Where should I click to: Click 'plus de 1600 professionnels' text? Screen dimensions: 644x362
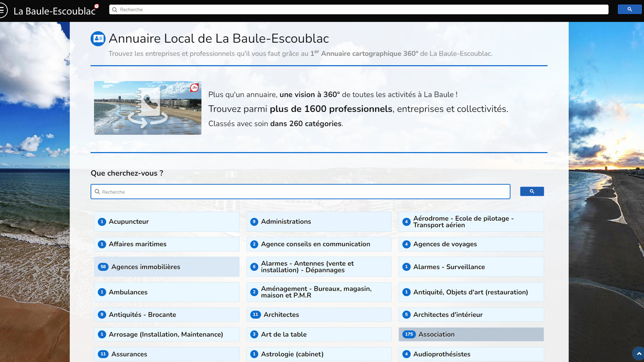(331, 109)
